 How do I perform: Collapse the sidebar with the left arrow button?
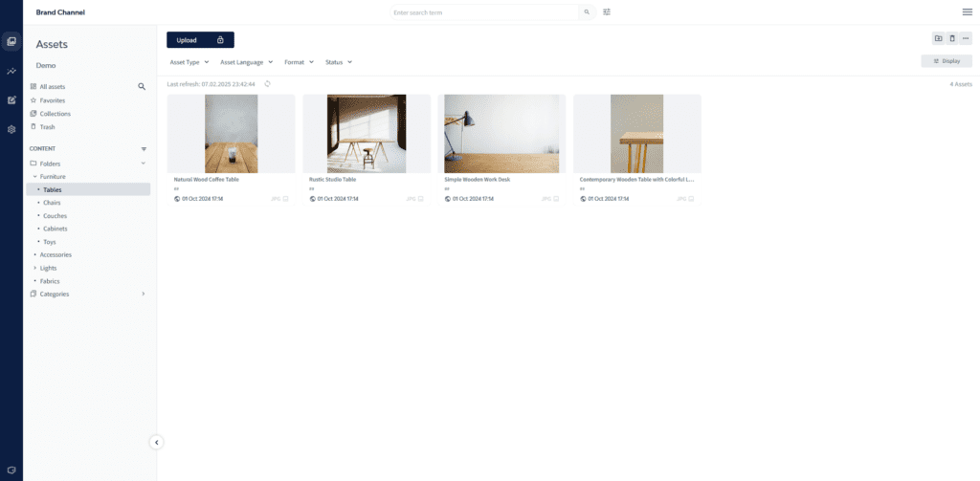coord(157,442)
